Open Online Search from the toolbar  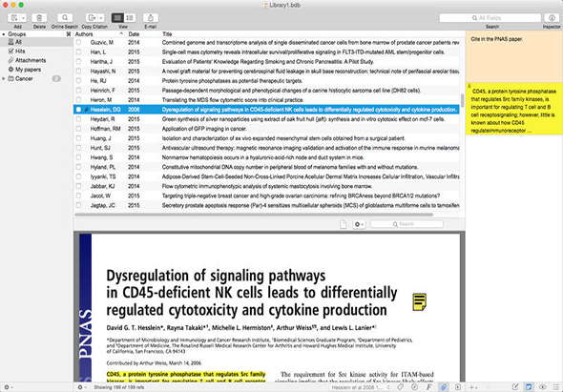(65, 17)
